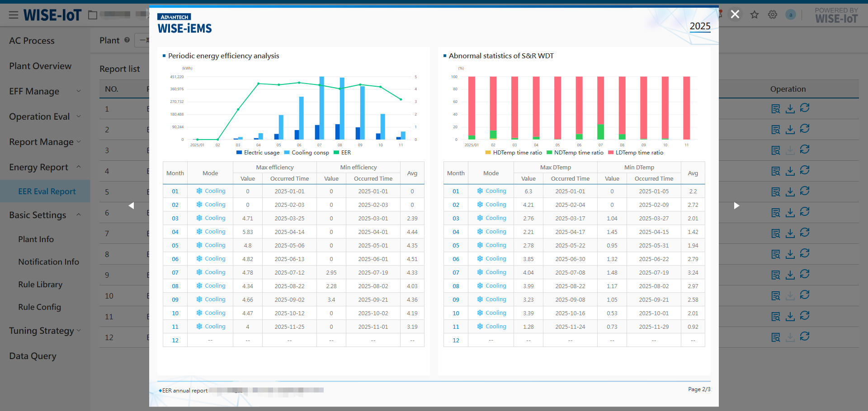Click month 07 link in efficiency table
The width and height of the screenshot is (868, 411).
175,273
